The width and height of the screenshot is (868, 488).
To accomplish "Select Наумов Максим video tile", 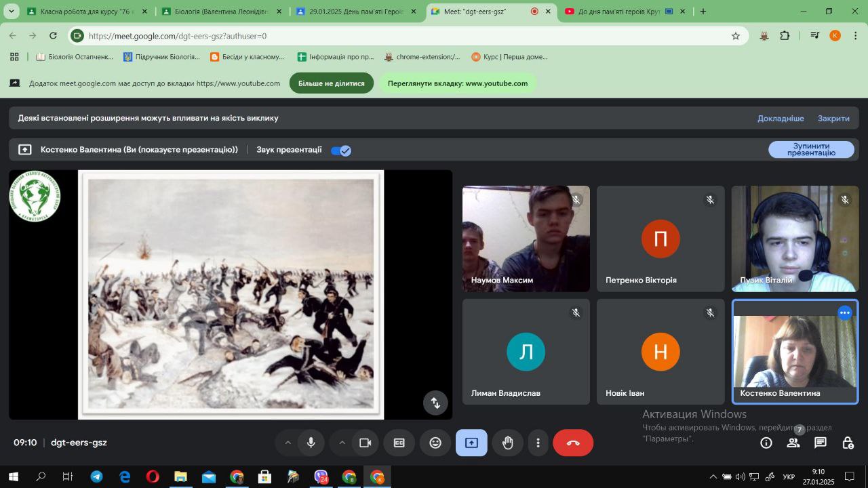I will pyautogui.click(x=526, y=239).
